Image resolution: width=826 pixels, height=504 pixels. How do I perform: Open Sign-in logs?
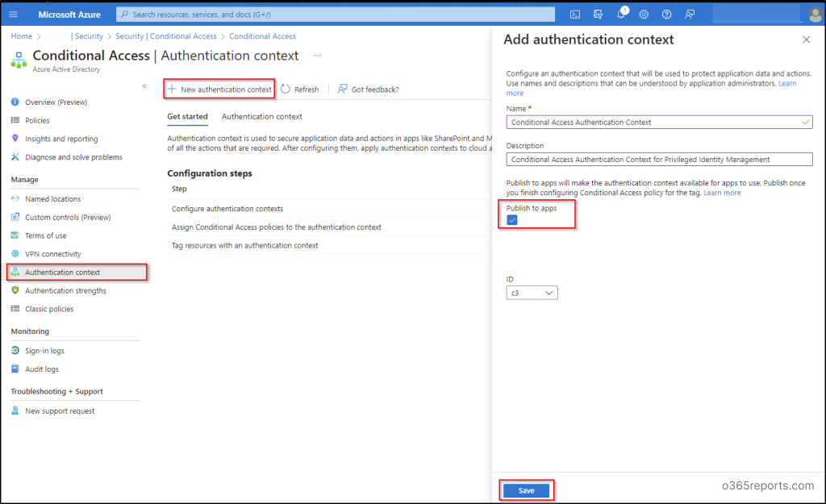pyautogui.click(x=44, y=351)
